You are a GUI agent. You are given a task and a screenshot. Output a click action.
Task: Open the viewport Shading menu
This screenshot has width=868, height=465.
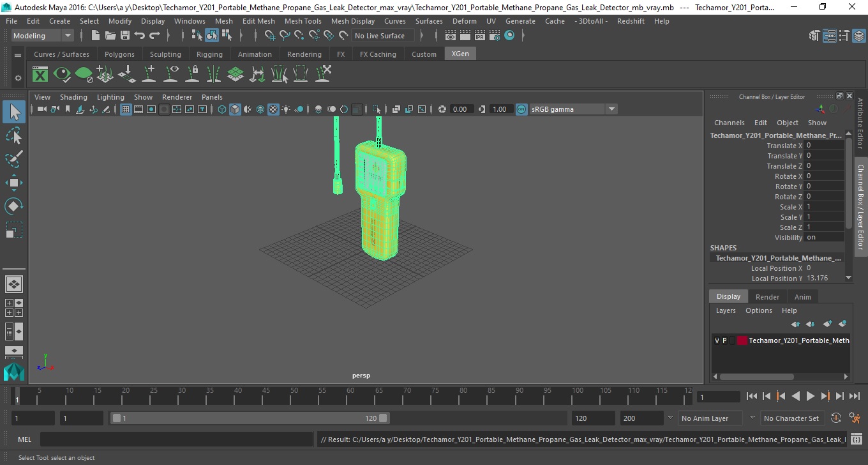click(x=73, y=97)
